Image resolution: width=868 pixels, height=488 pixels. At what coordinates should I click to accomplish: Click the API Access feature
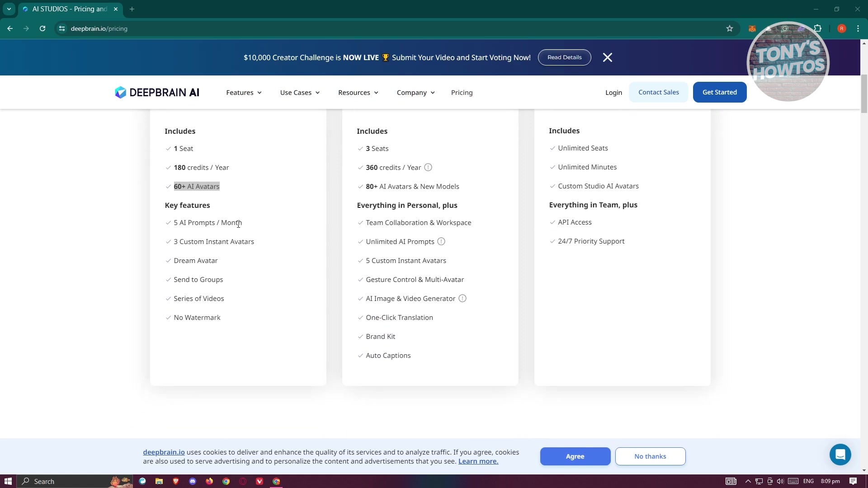[575, 222]
